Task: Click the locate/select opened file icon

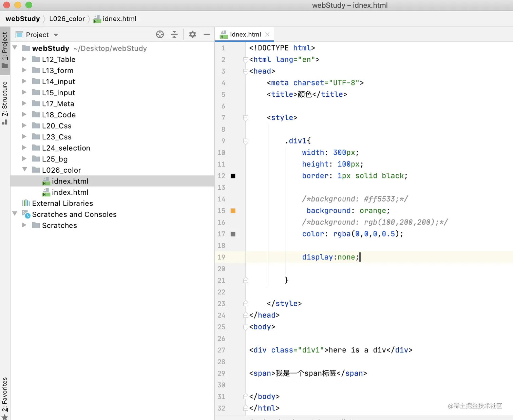Action: pyautogui.click(x=160, y=35)
